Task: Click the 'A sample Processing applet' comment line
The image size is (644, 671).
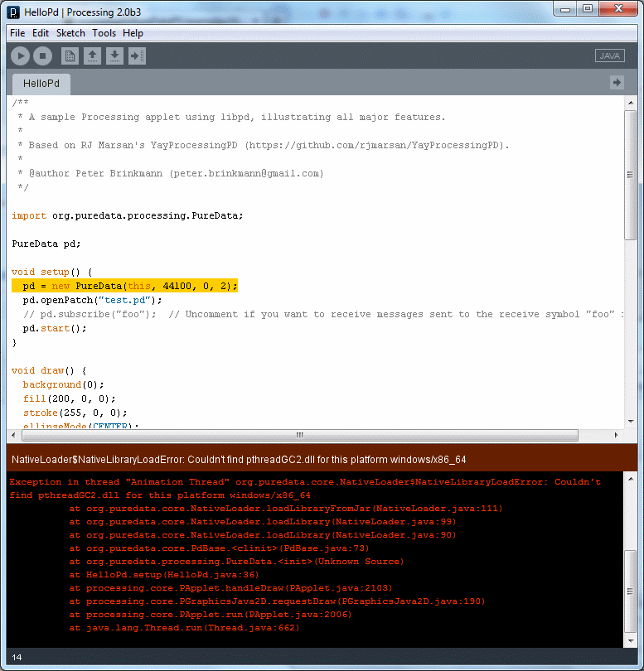Action: tap(231, 117)
